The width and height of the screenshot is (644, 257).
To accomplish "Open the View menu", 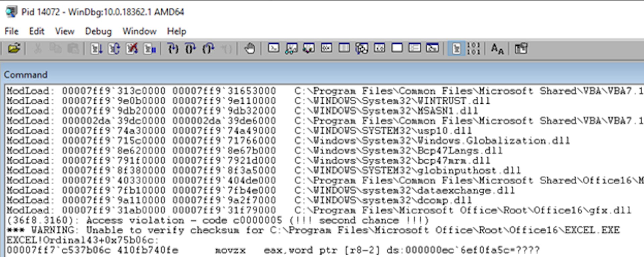I will click(64, 31).
